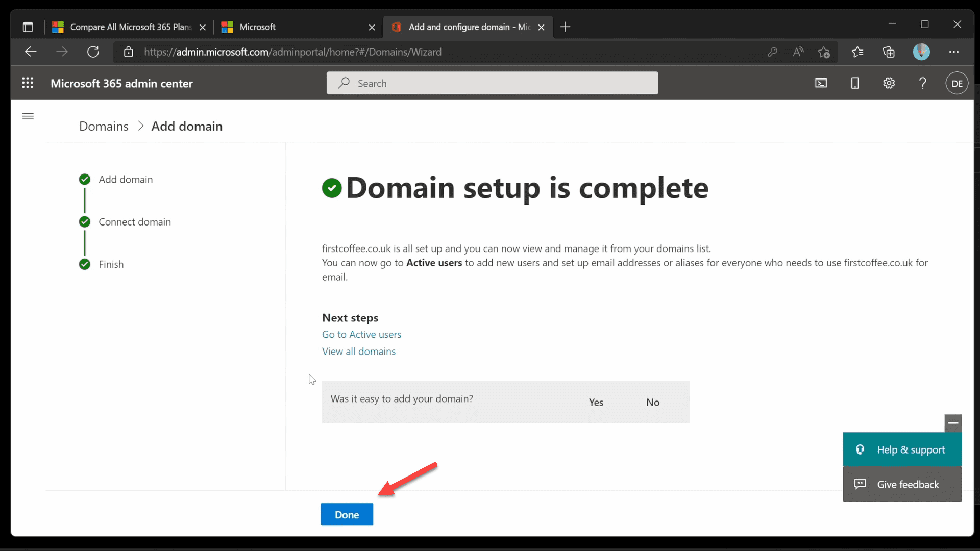
Task: Open the DE account avatar
Action: (957, 83)
